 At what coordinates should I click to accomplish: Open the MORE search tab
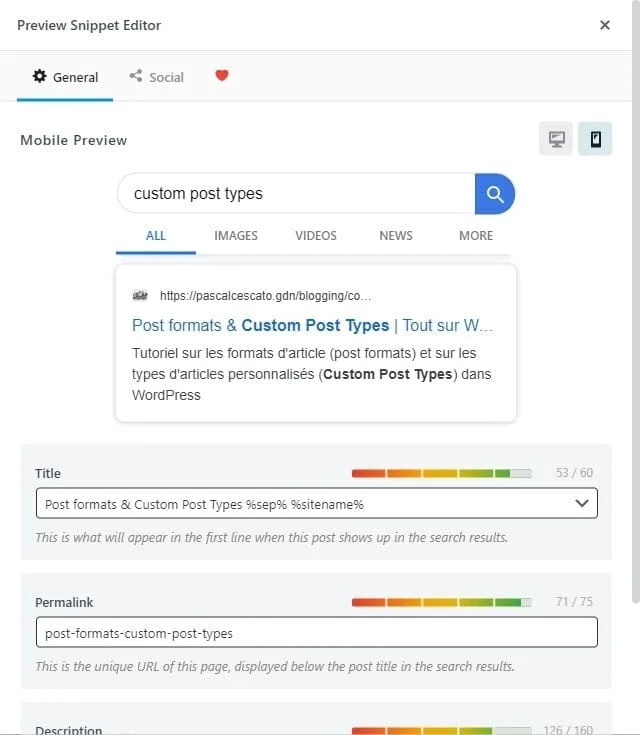point(476,236)
